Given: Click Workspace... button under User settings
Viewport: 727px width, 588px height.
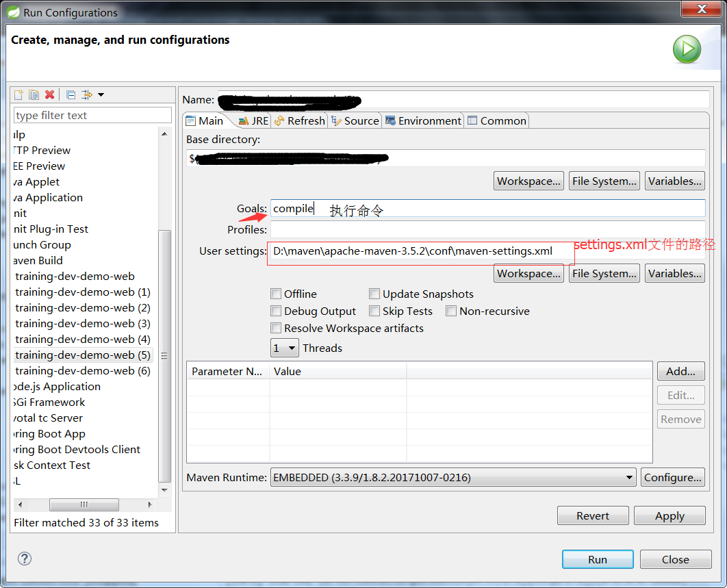Looking at the screenshot, I should click(x=528, y=273).
